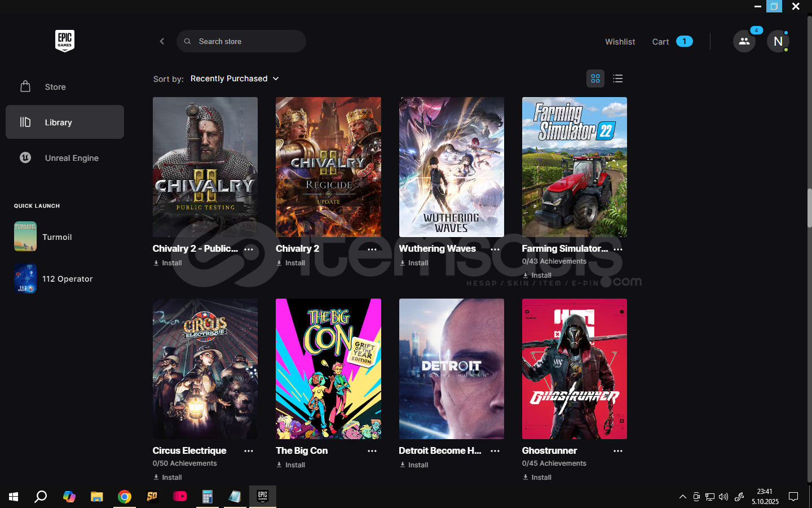Screen dimensions: 812x508
Task: Open the Friends list icon
Action: tap(744, 41)
